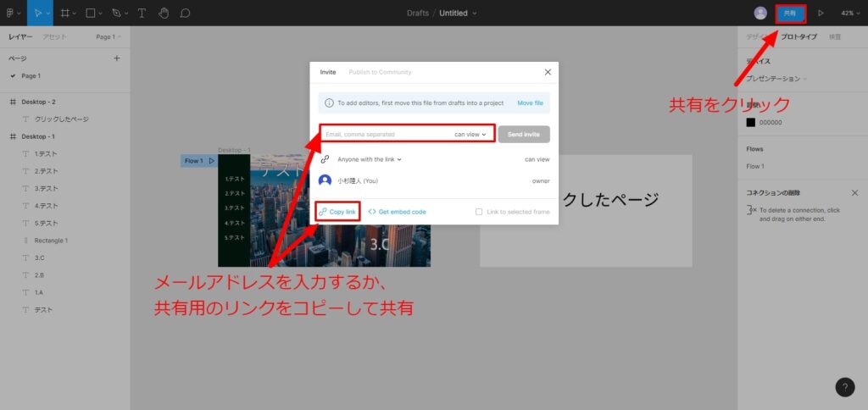Click the email address input field
This screenshot has height=410, width=868.
click(386, 134)
